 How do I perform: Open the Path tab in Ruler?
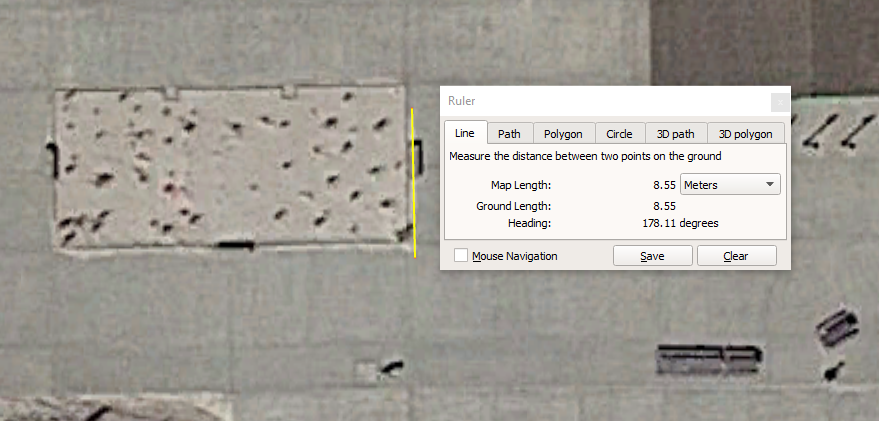click(x=509, y=134)
